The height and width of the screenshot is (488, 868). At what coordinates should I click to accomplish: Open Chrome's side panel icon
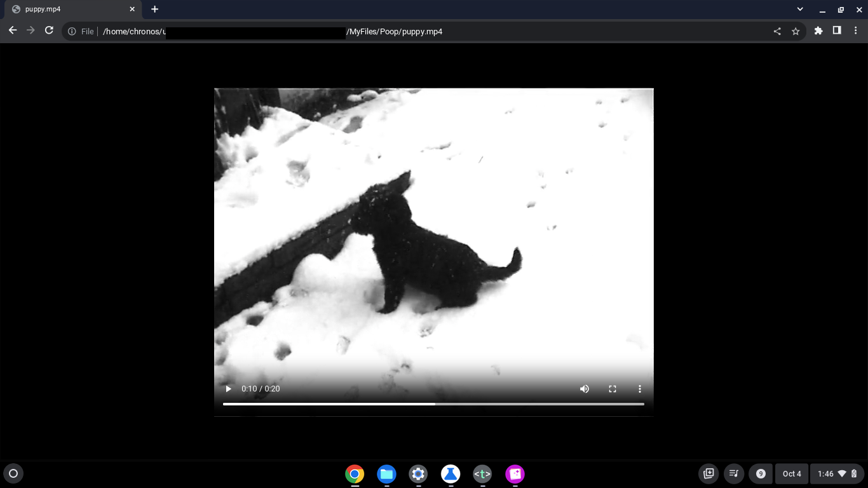(836, 30)
